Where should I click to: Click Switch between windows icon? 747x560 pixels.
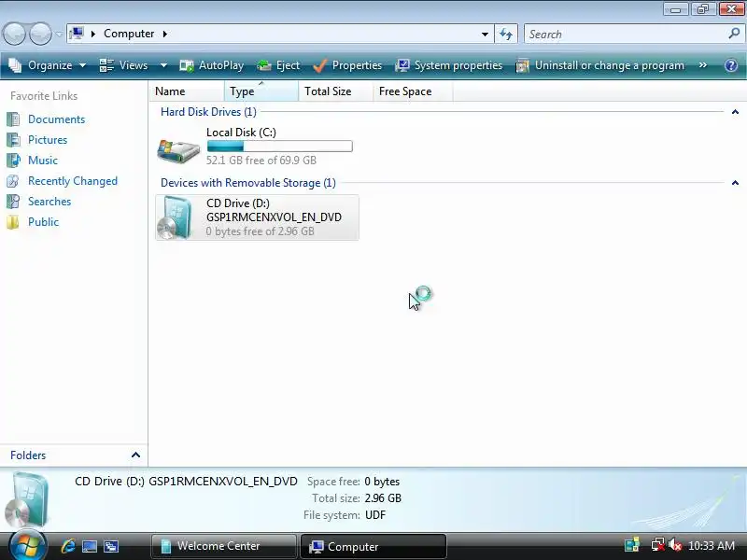tap(111, 546)
